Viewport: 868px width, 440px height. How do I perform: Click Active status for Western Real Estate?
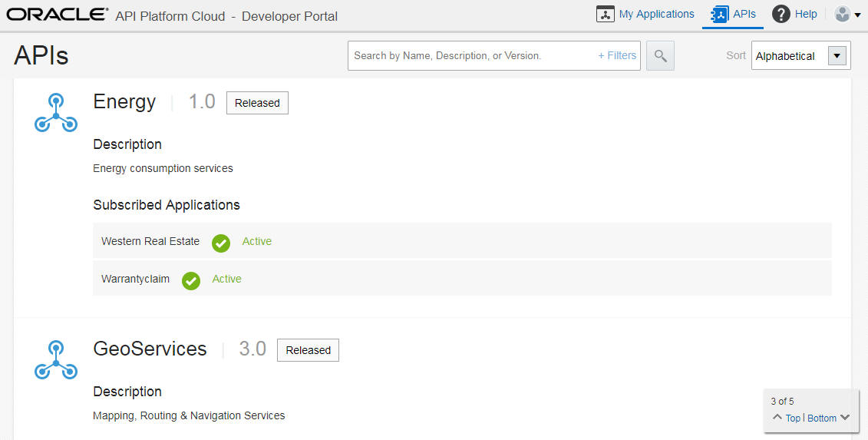tap(257, 242)
